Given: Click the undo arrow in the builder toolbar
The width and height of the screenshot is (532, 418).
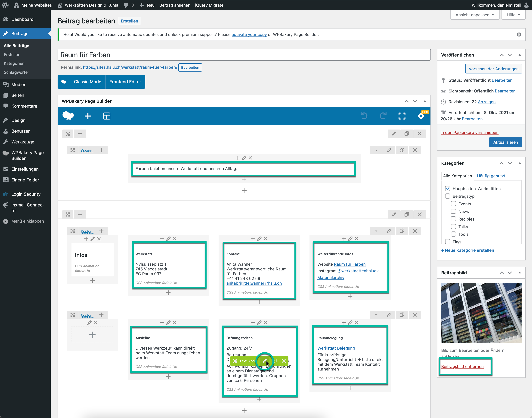Looking at the screenshot, I should pos(364,116).
